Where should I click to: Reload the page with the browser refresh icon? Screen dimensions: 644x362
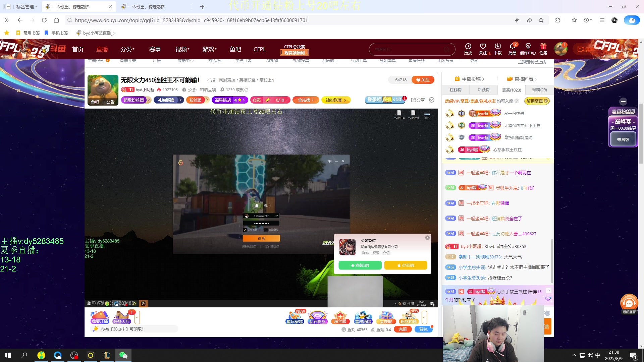tap(44, 20)
